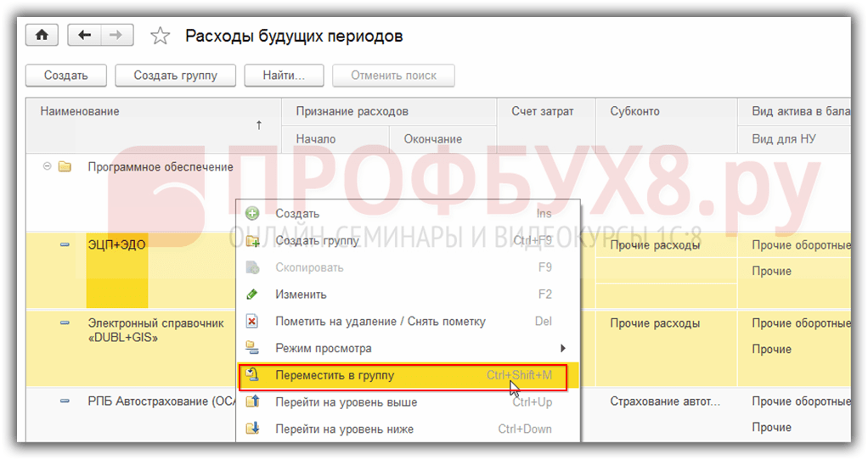Click the Переместить в группу icon
Viewport: 868px width, 460px height.
(x=252, y=375)
